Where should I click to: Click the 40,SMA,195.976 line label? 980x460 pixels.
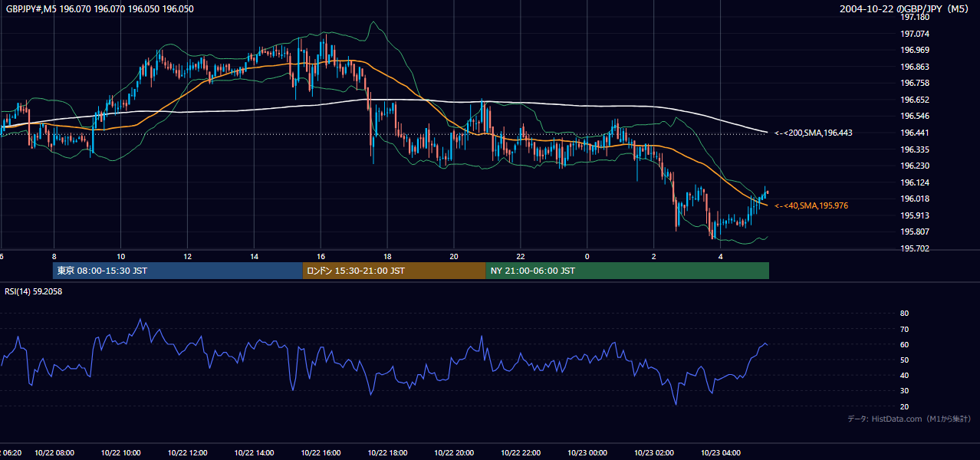pos(811,205)
